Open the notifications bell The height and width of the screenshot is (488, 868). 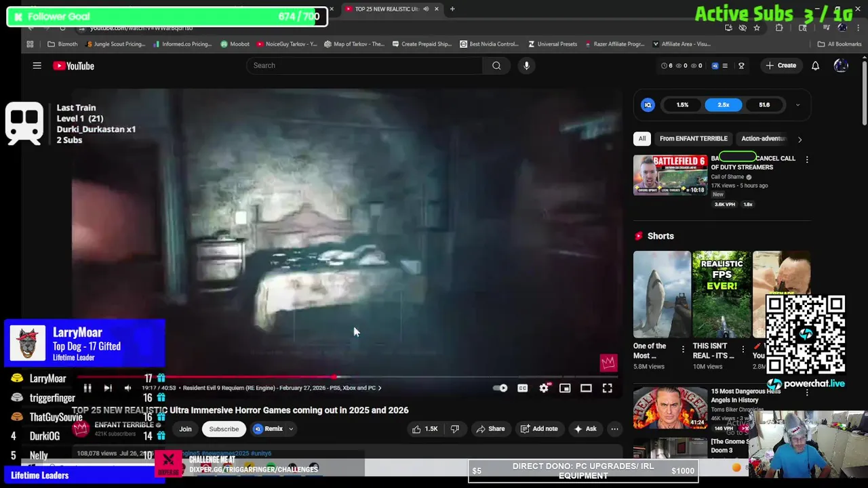(x=815, y=66)
